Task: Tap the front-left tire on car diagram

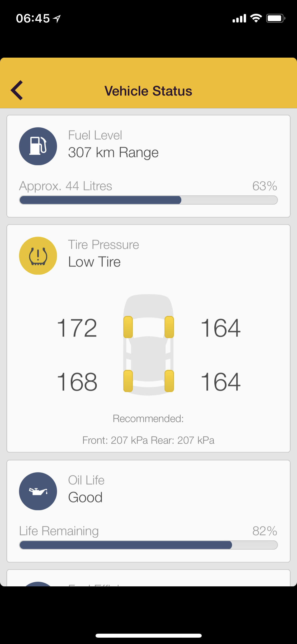Action: tap(128, 327)
